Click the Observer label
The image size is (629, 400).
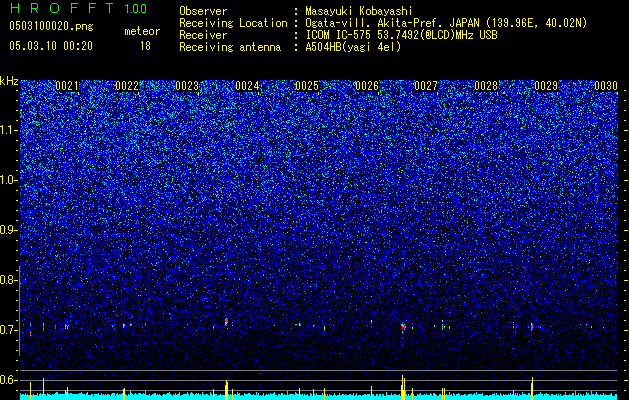(x=203, y=11)
